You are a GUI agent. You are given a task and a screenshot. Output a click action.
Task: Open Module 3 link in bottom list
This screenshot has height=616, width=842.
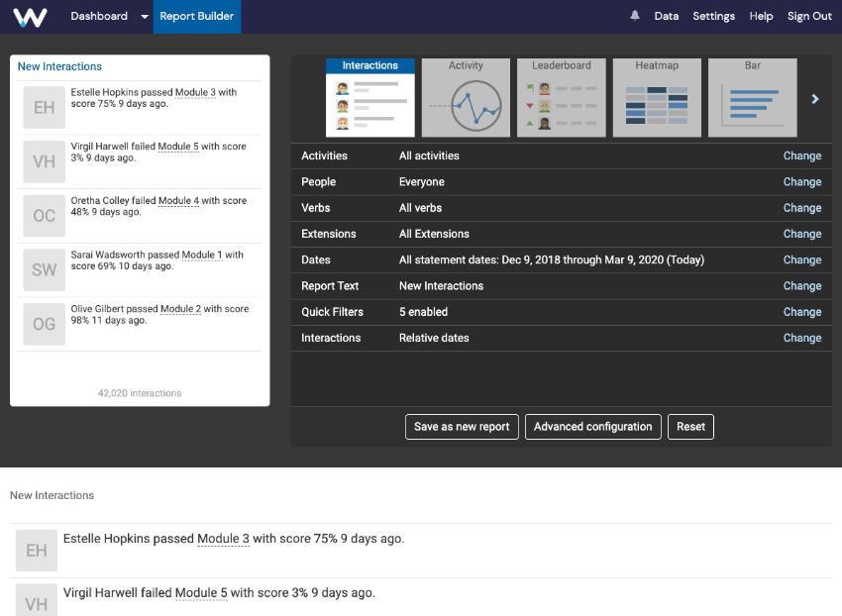[224, 539]
